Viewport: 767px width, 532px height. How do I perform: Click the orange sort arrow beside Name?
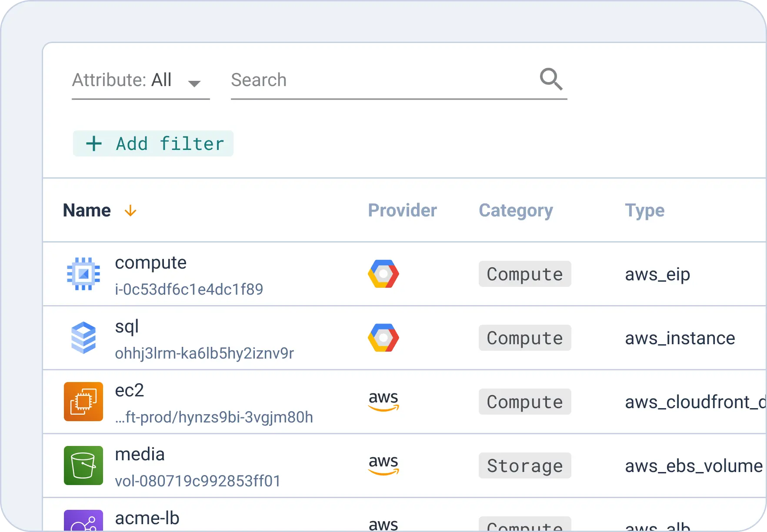tap(130, 211)
